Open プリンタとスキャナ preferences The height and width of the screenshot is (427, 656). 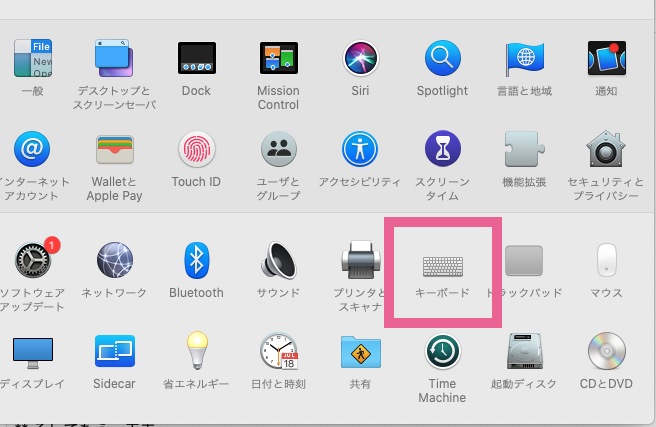click(x=361, y=260)
